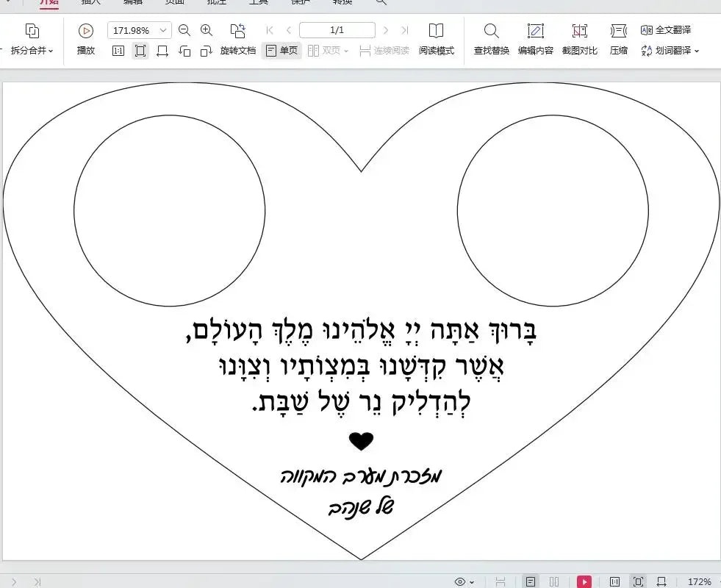Go to first page arrow in toolbar

(x=270, y=30)
